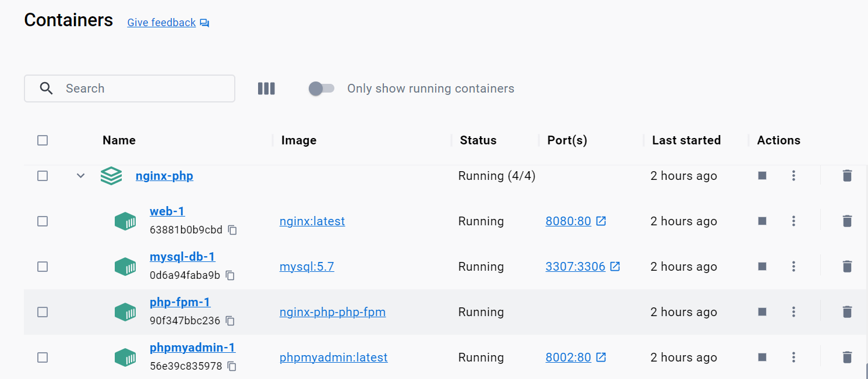
Task: Stop the entire nginx-php stack
Action: [x=762, y=176]
